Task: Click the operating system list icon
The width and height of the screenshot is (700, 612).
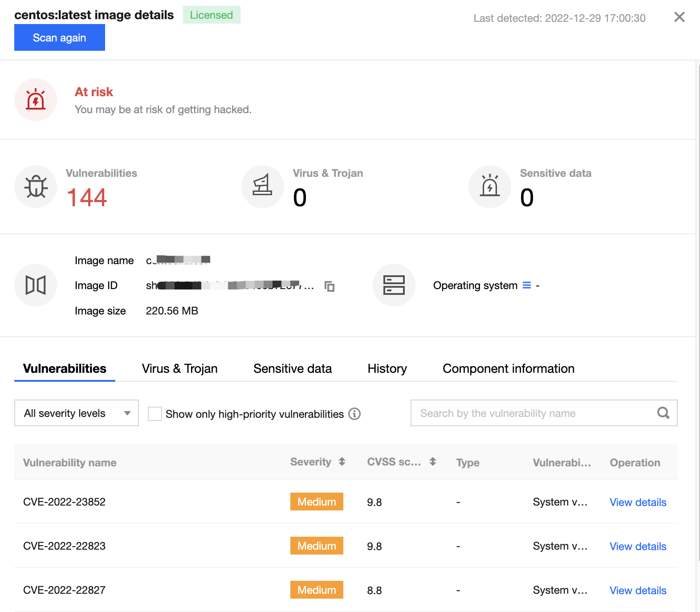Action: (x=526, y=286)
